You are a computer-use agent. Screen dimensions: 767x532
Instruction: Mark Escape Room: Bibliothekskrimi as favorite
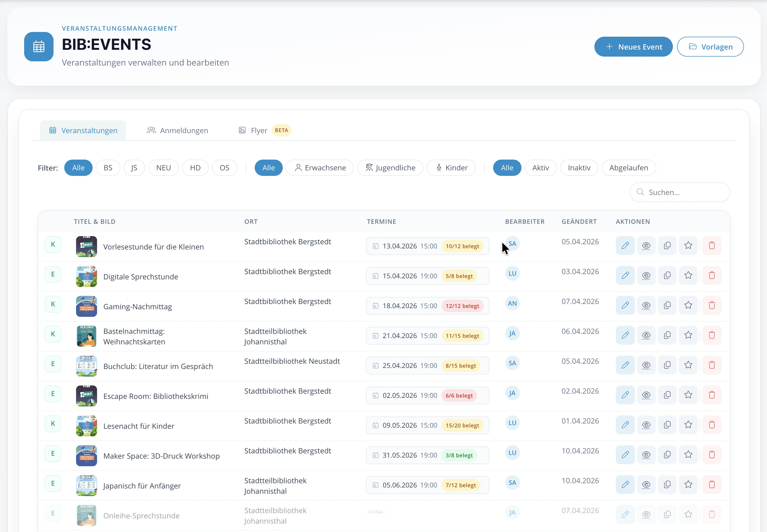688,395
